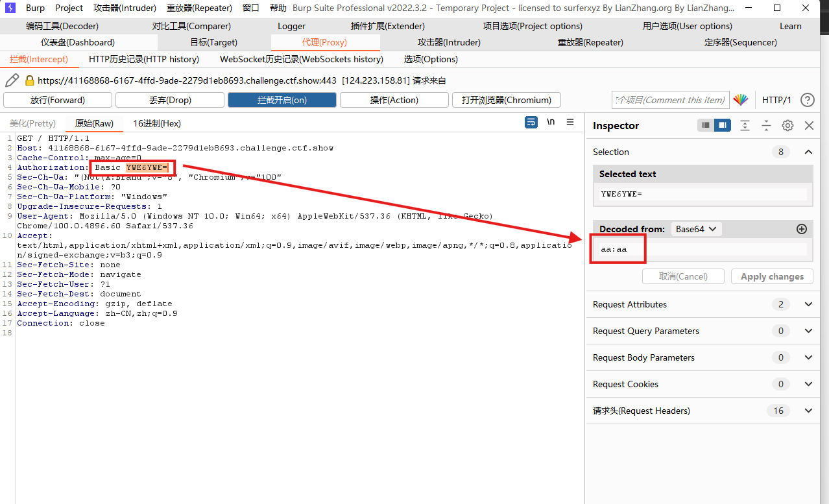Open the Burp menu
The height and width of the screenshot is (504, 829).
35,8
